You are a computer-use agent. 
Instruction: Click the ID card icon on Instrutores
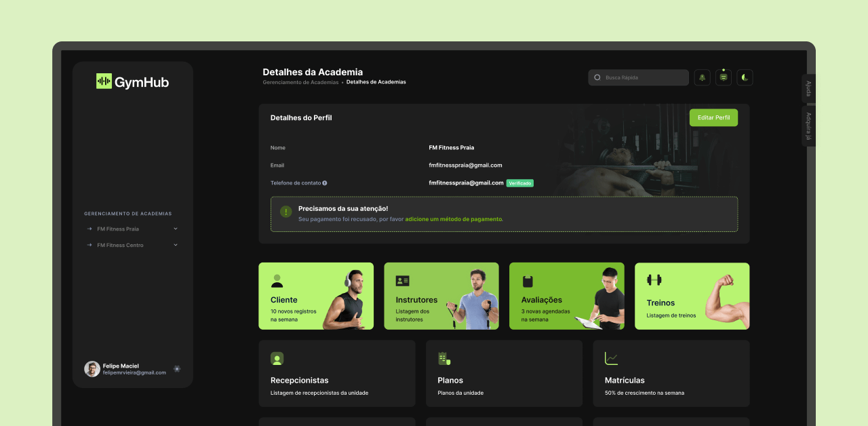pyautogui.click(x=403, y=281)
